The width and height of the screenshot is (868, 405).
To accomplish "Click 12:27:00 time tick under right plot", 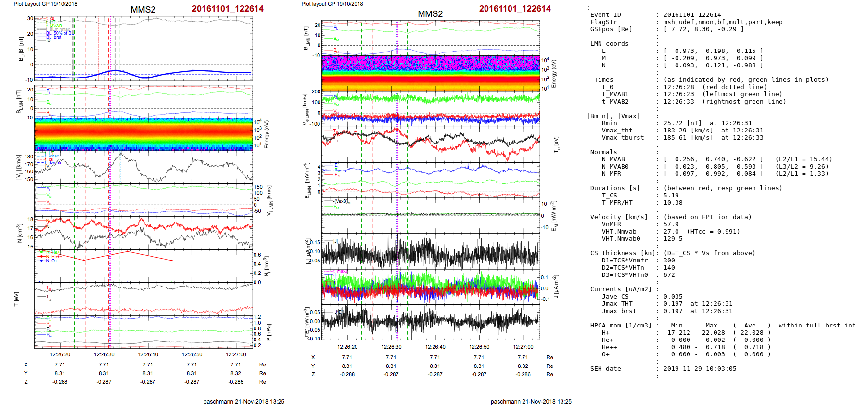I will [x=523, y=347].
